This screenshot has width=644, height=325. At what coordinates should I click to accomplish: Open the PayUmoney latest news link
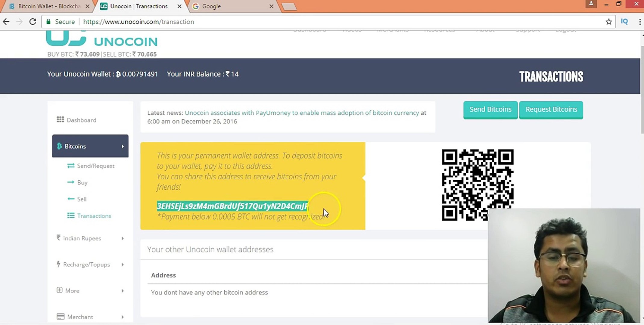(302, 113)
